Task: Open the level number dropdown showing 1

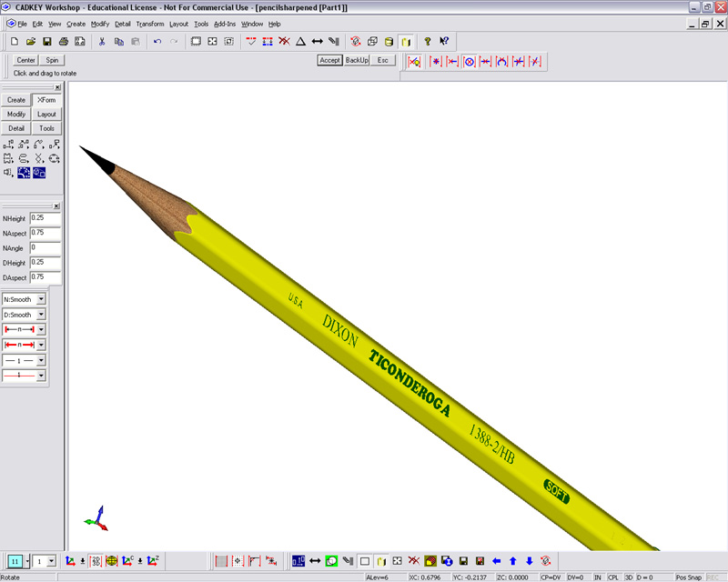Action: tap(50, 562)
